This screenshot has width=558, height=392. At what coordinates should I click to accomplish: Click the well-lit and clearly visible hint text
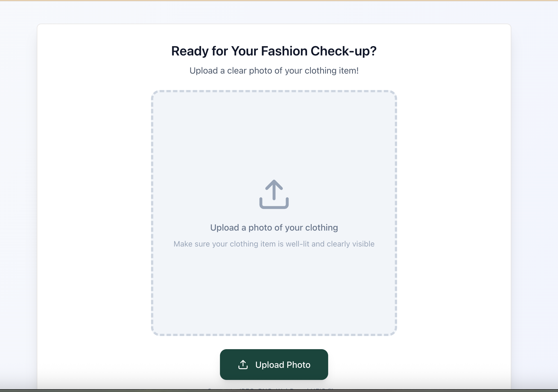click(274, 244)
